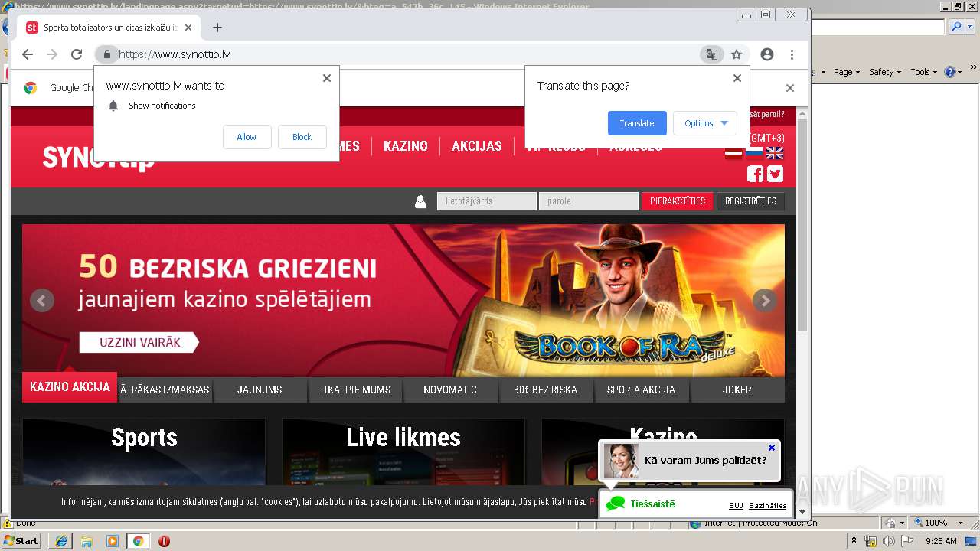
Task: Go back in Chrome
Action: [28, 54]
